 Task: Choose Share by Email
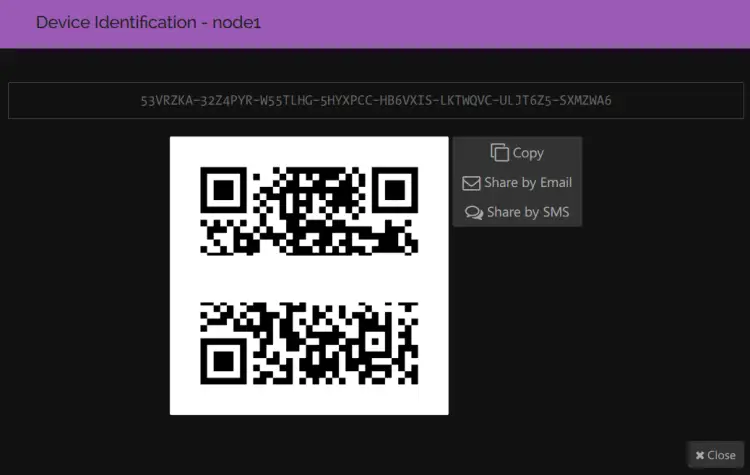pyautogui.click(x=517, y=183)
